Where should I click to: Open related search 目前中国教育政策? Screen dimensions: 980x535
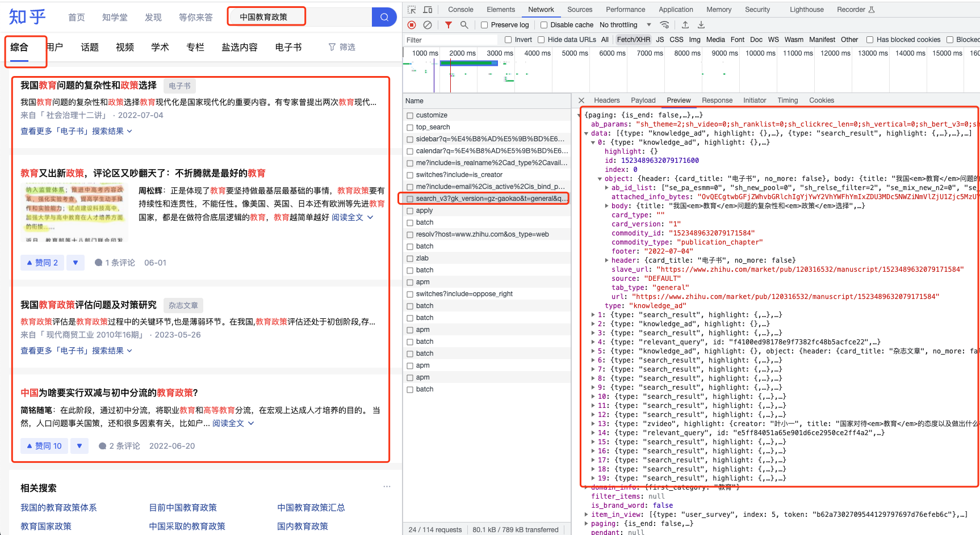pos(183,508)
